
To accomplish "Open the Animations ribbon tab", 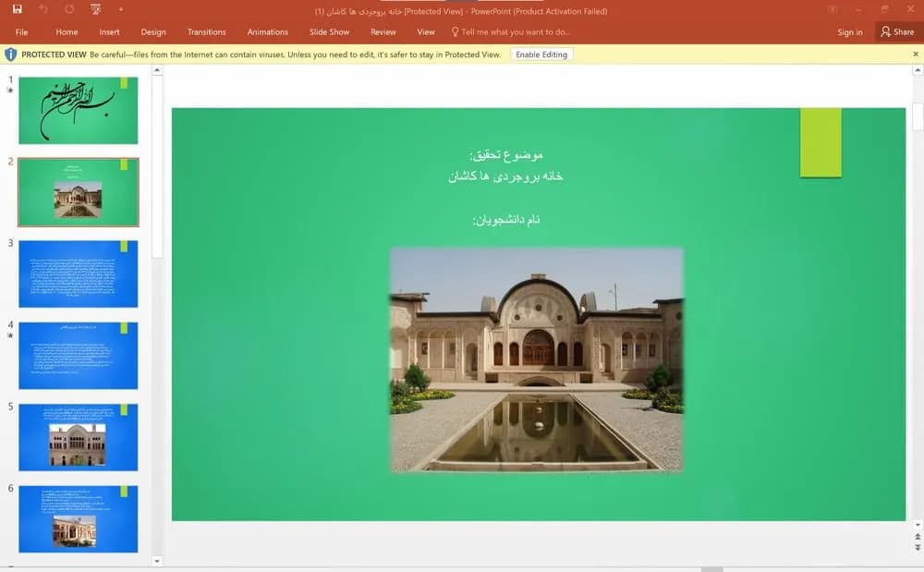I will 268,32.
